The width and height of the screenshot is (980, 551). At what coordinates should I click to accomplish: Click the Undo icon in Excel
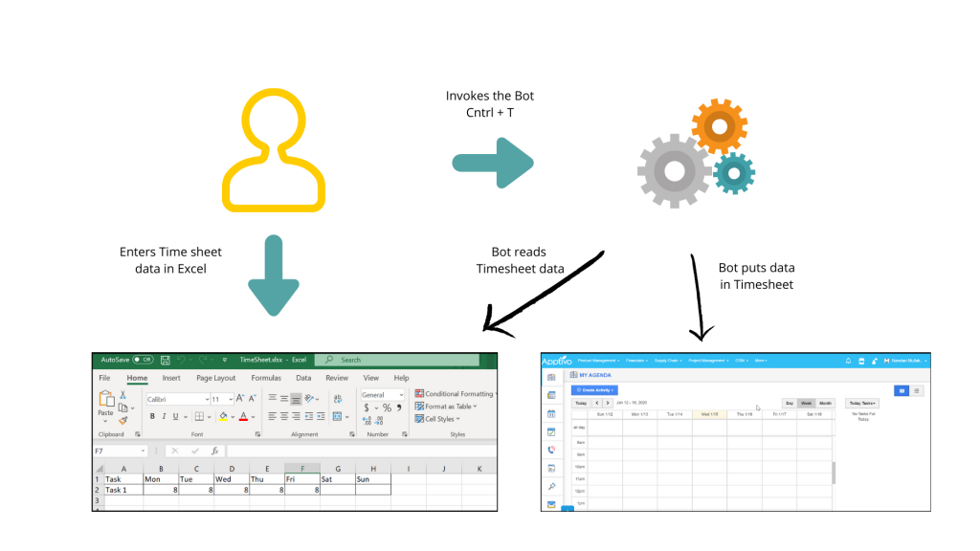(181, 360)
